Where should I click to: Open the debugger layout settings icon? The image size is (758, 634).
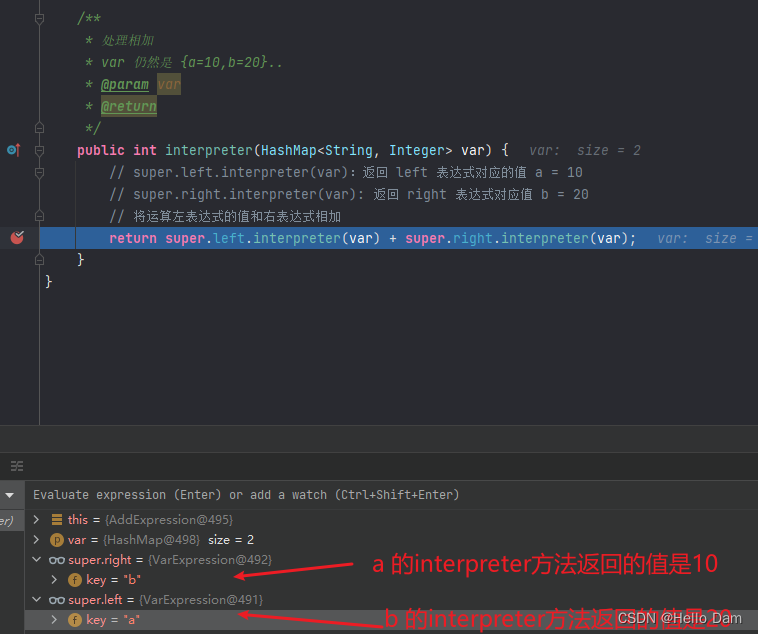(x=17, y=466)
